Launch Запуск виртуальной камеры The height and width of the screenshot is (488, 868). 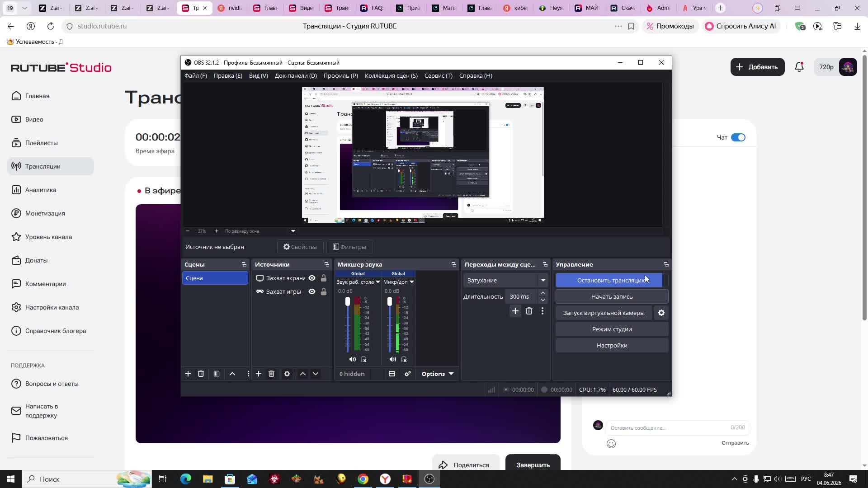(x=604, y=313)
